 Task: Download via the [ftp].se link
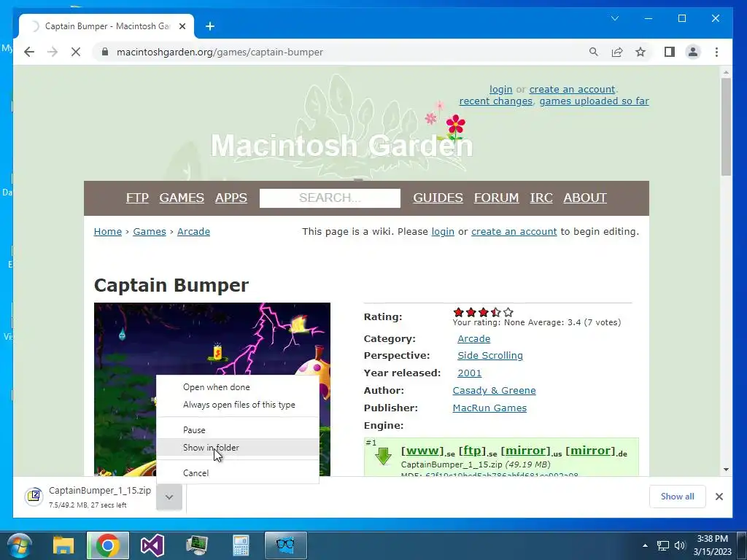[472, 451]
